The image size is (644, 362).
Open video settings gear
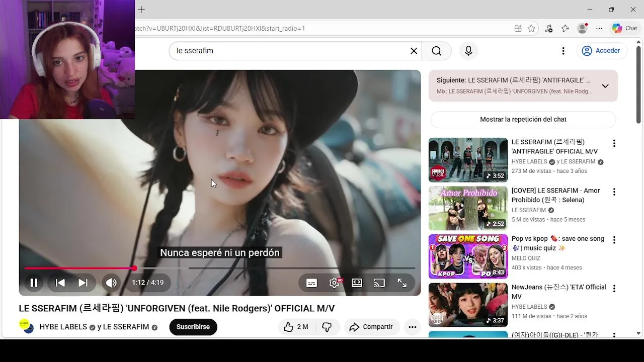pos(335,283)
